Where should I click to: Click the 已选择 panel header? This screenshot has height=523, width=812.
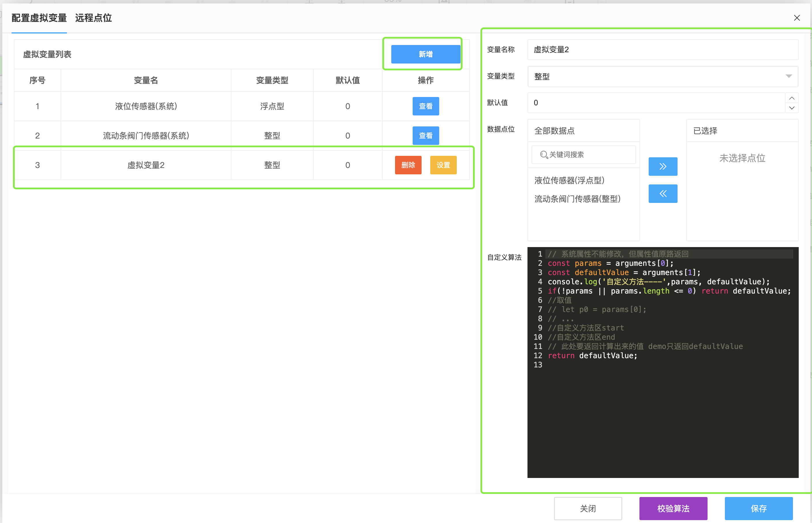742,131
